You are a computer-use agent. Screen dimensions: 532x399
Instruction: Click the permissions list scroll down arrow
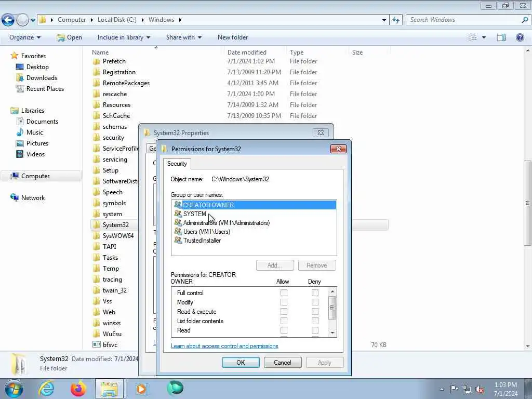[x=332, y=333]
